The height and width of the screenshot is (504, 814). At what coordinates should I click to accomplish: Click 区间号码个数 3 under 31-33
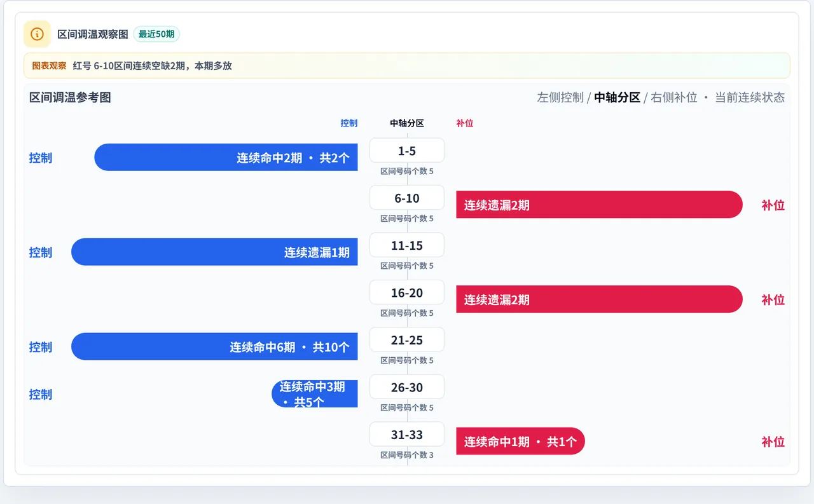pyautogui.click(x=407, y=455)
